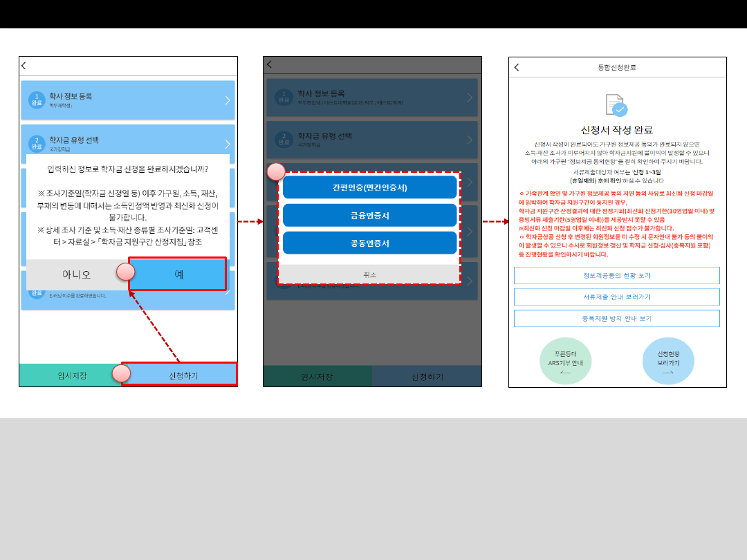Select 금융인증서 option
The image size is (747, 560).
coord(370,216)
